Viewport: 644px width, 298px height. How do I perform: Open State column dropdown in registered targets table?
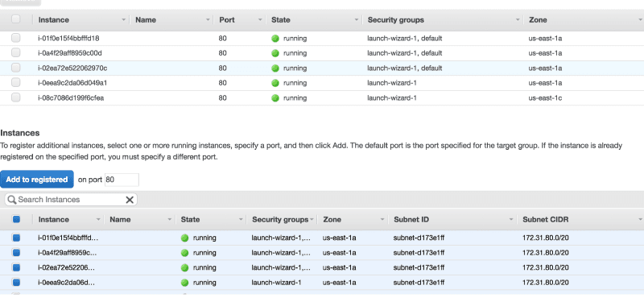(356, 19)
